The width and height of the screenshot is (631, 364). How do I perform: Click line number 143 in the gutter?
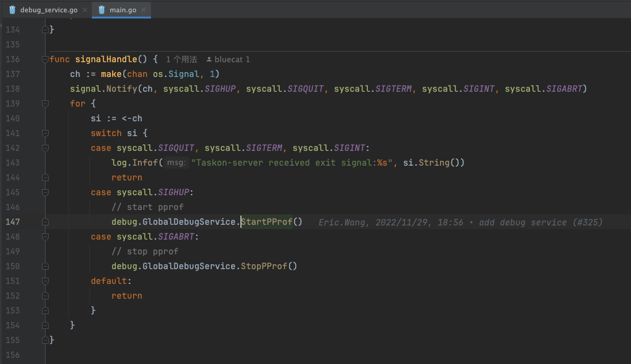point(12,163)
